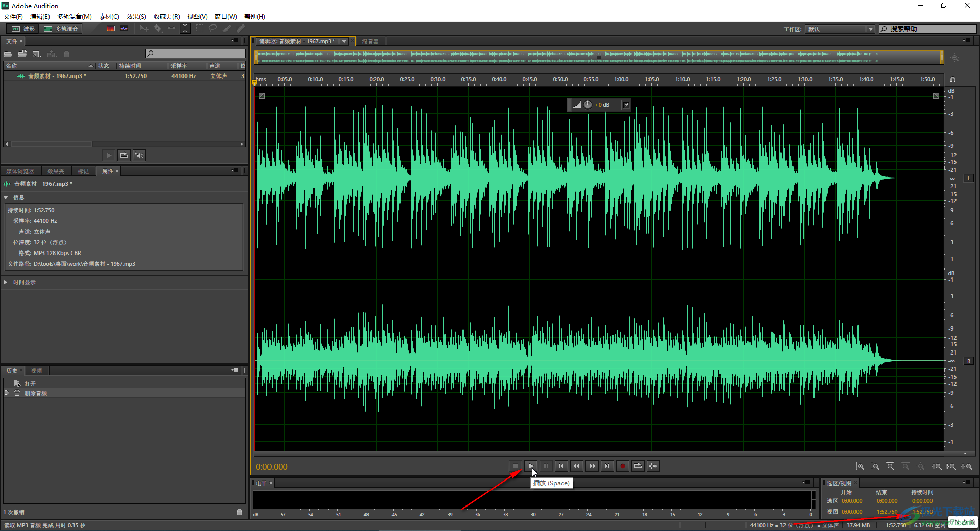The width and height of the screenshot is (980, 531).
Task: Toggle the right channel R button
Action: click(x=968, y=361)
